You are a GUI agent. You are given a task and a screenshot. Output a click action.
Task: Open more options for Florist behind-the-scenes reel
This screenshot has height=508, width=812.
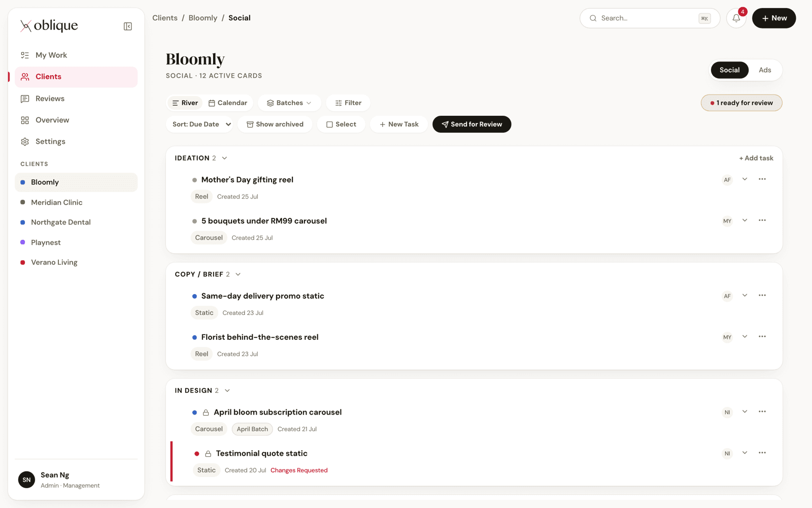(x=762, y=337)
